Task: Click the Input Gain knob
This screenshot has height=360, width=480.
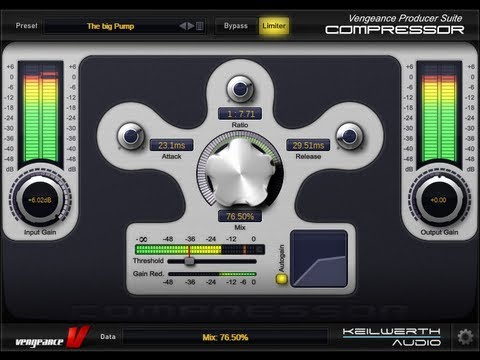Action: click(x=40, y=200)
